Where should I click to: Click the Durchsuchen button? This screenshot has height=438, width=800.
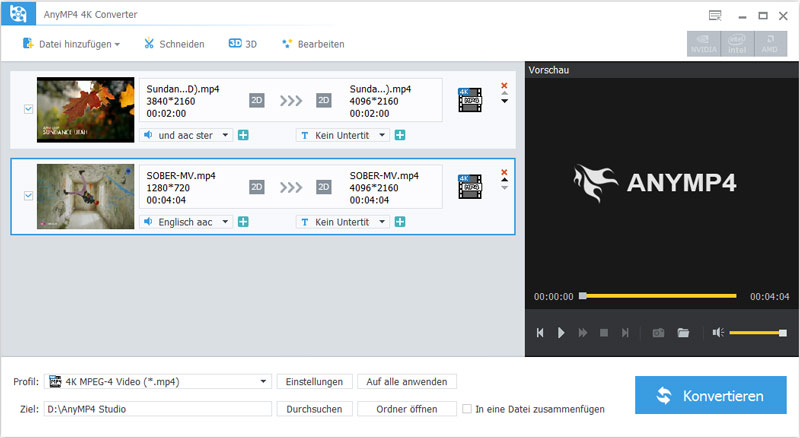coord(314,409)
